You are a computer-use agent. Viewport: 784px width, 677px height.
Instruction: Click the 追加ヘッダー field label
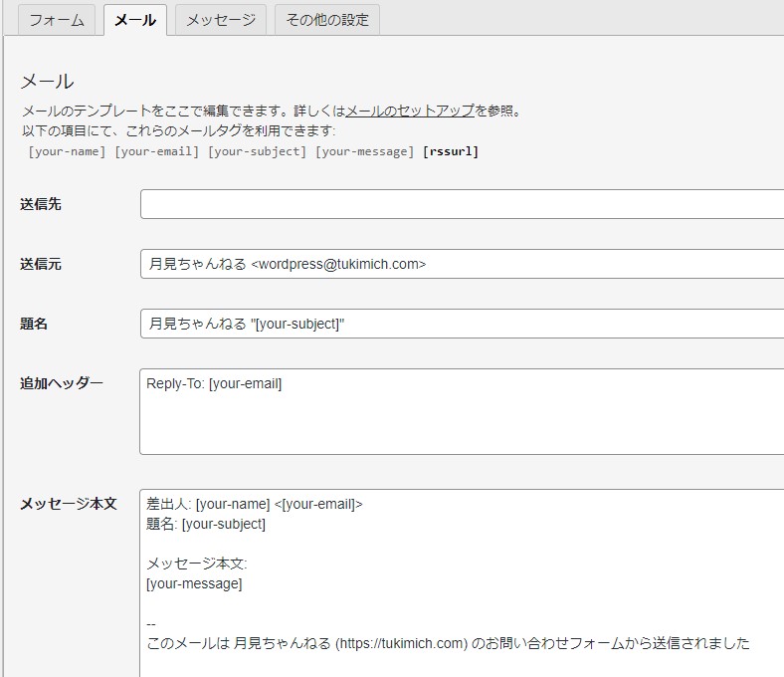(x=62, y=383)
